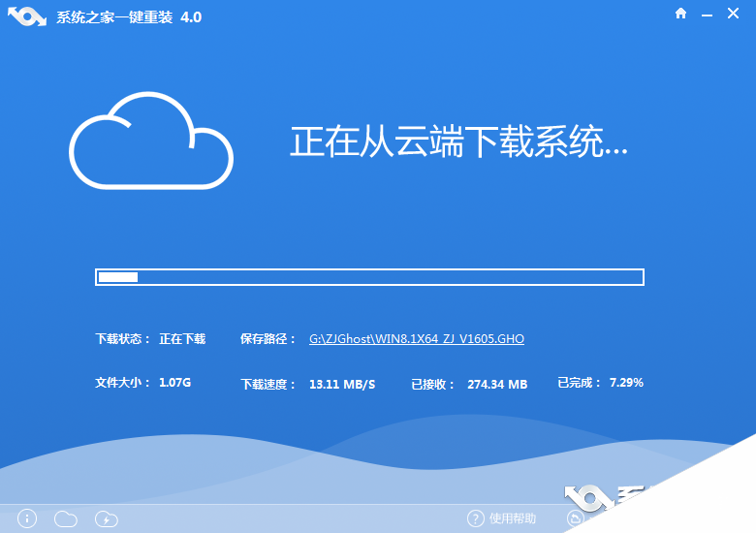Go to the home screen via house icon
Image resolution: width=756 pixels, height=533 pixels.
click(680, 14)
